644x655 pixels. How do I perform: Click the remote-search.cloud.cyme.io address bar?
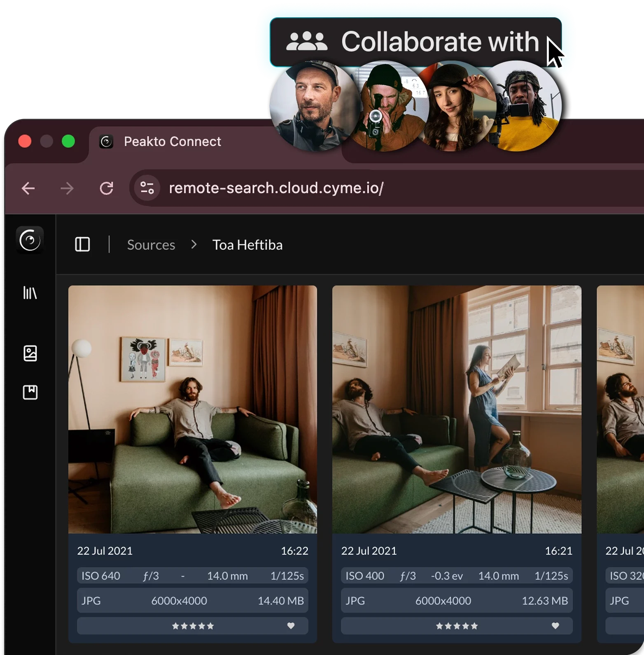pos(276,188)
